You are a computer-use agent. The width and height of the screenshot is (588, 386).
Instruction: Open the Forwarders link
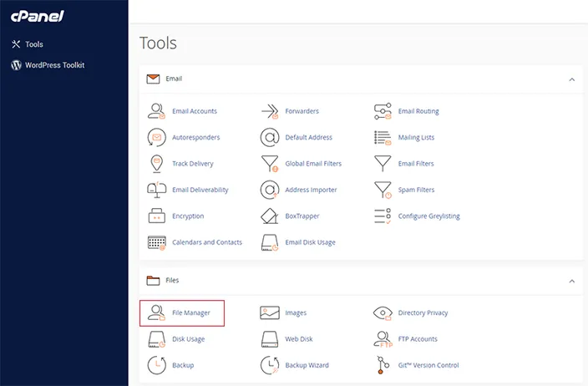pyautogui.click(x=302, y=111)
